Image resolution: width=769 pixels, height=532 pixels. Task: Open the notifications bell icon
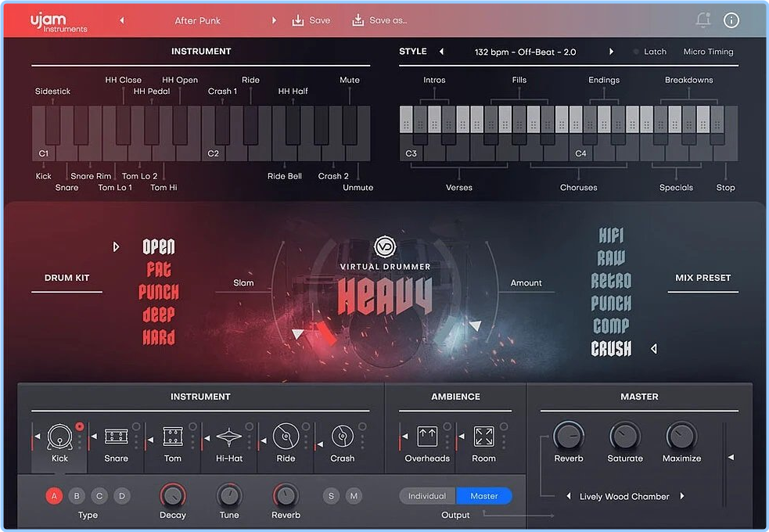pyautogui.click(x=703, y=20)
